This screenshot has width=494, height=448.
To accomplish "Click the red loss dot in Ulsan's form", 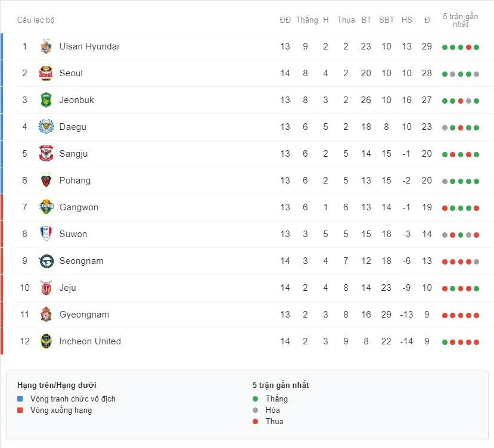I will click(x=468, y=47).
